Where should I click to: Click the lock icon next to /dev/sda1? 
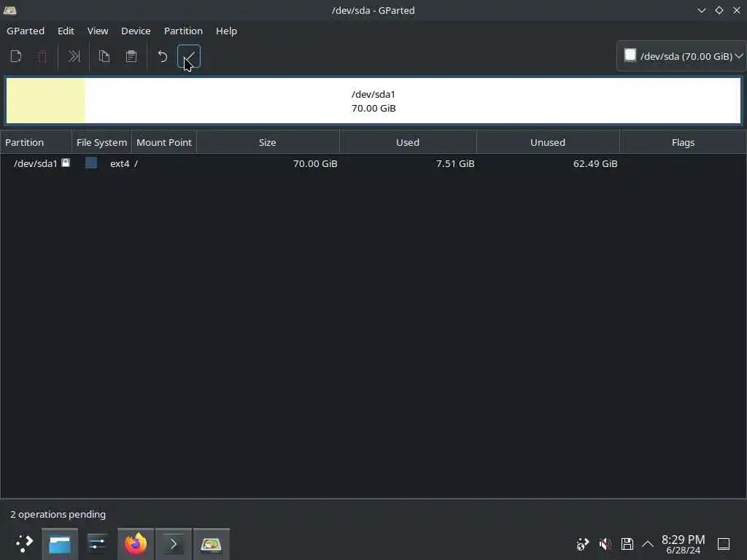[x=66, y=163]
